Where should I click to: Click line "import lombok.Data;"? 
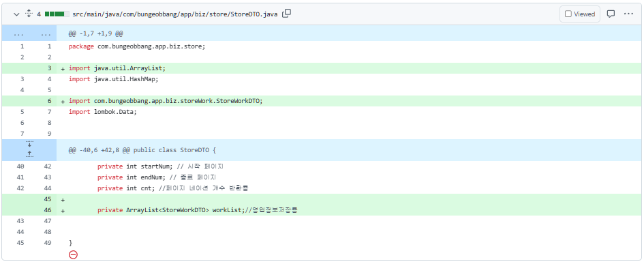(102, 112)
